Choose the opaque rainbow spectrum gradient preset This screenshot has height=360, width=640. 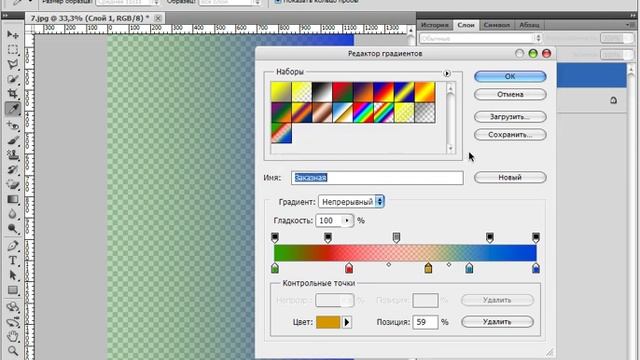(x=363, y=113)
